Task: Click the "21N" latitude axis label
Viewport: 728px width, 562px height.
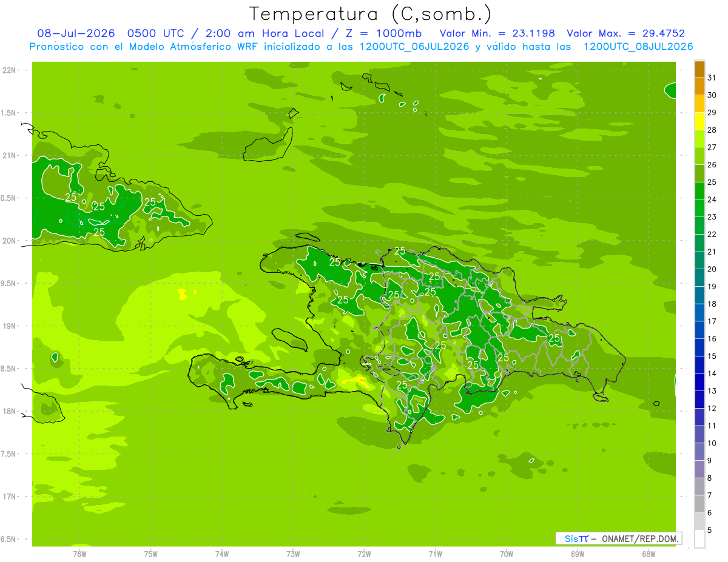Action: (9, 156)
